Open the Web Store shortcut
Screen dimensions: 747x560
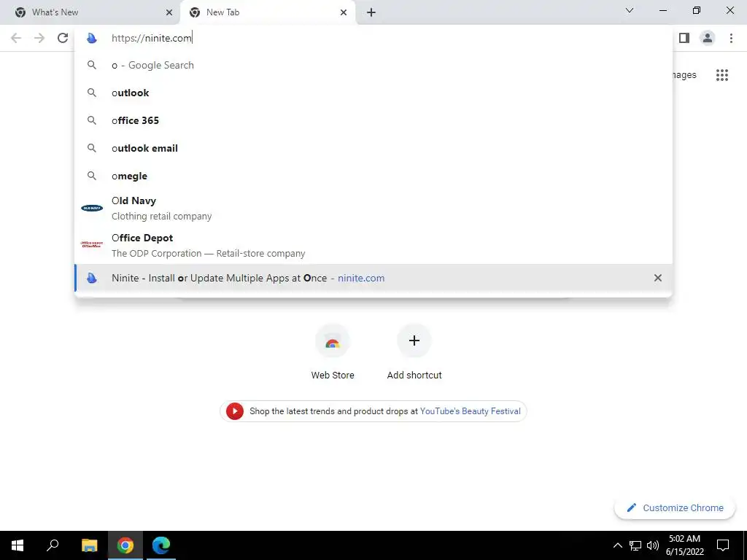point(333,352)
